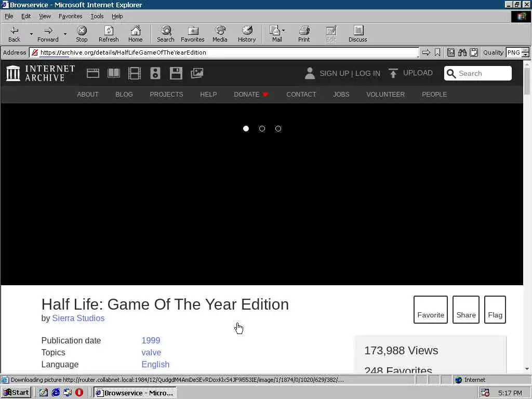
Task: Open the Windows Start menu
Action: point(16,393)
